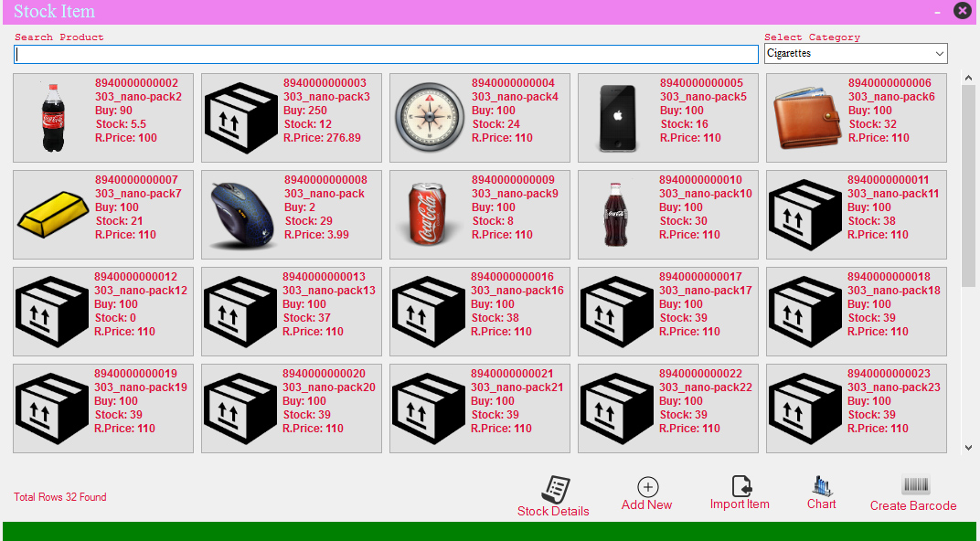Click Stock: 37 on 303_nano-pack13
The image size is (980, 541).
(306, 318)
